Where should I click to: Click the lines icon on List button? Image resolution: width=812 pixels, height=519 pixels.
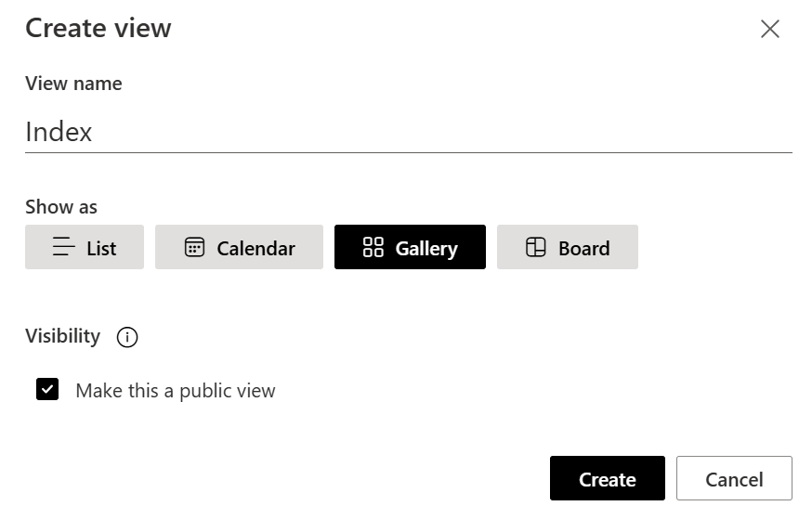point(64,247)
